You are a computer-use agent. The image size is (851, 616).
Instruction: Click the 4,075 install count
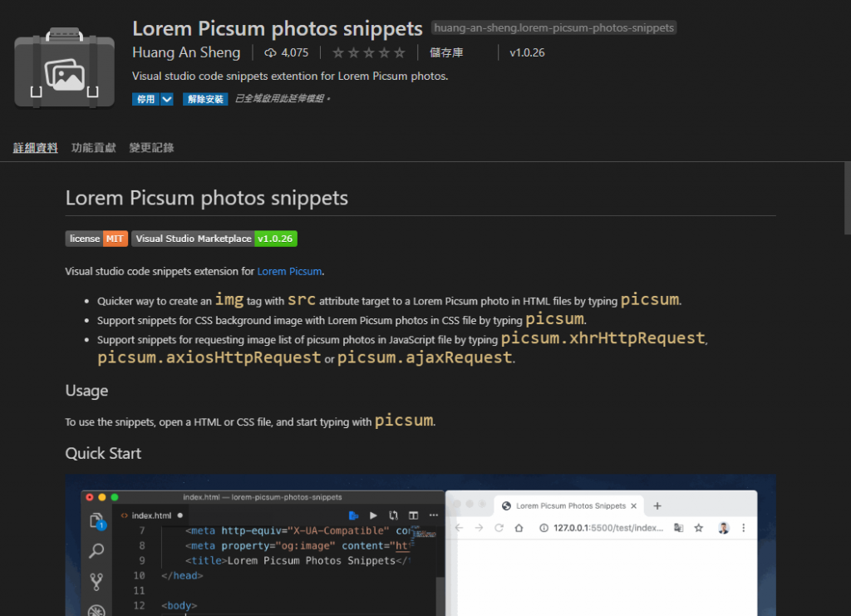295,52
